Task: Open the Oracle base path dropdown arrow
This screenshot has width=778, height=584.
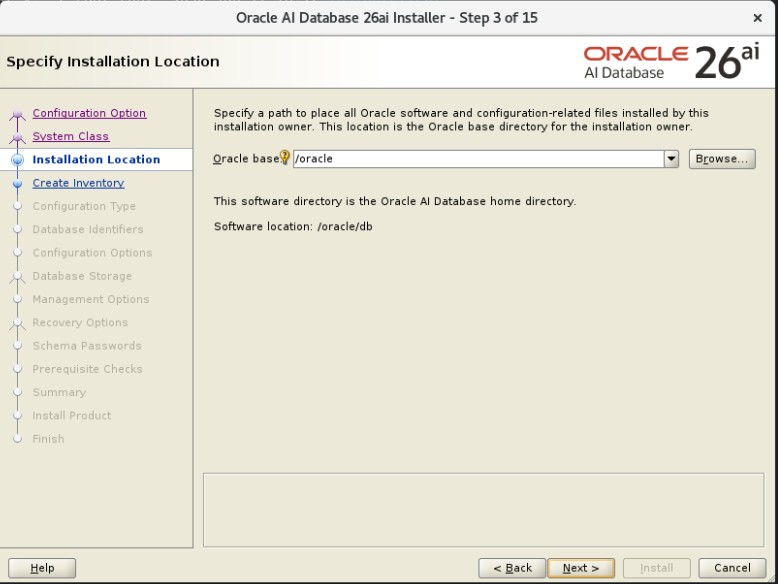Action: tap(671, 159)
